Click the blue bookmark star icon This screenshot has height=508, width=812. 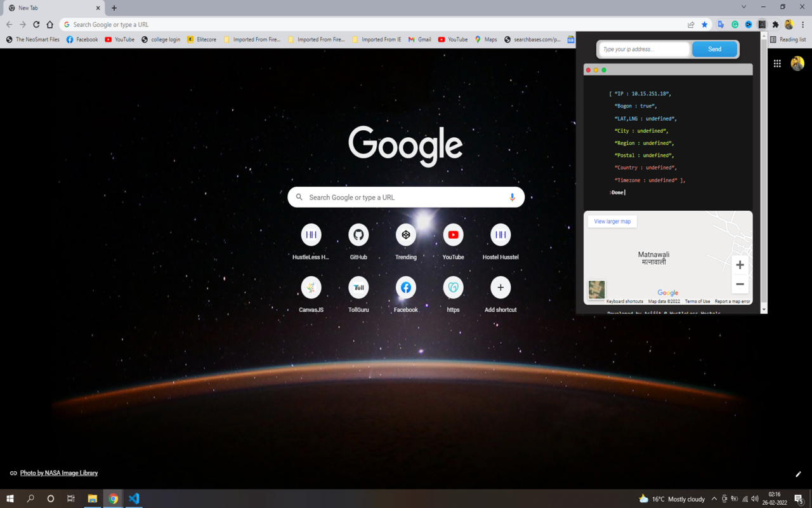(704, 25)
